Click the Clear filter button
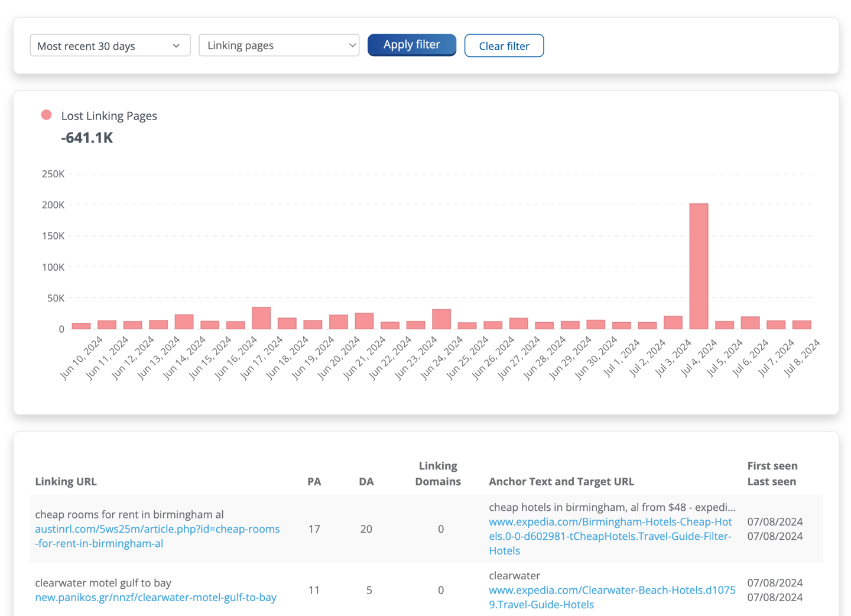This screenshot has width=851, height=616. (504, 46)
